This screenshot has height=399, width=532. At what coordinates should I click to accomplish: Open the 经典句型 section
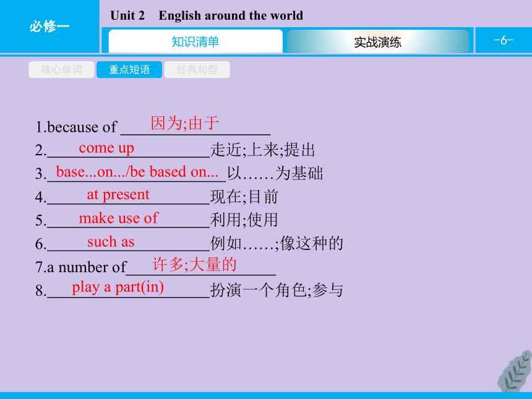pyautogui.click(x=197, y=69)
